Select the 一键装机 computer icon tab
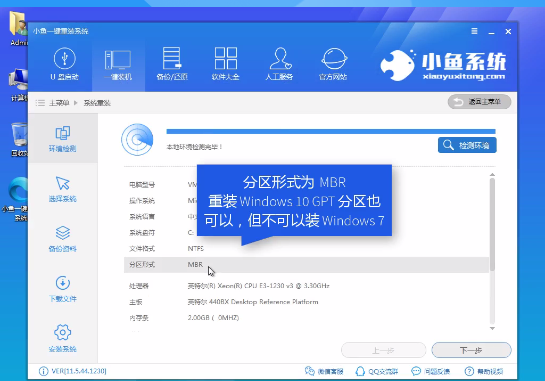 (x=118, y=65)
